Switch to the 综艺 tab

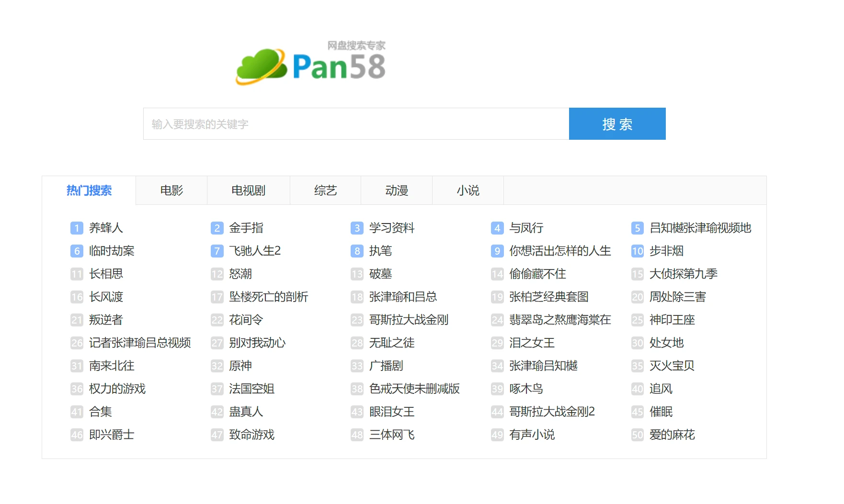tap(325, 190)
